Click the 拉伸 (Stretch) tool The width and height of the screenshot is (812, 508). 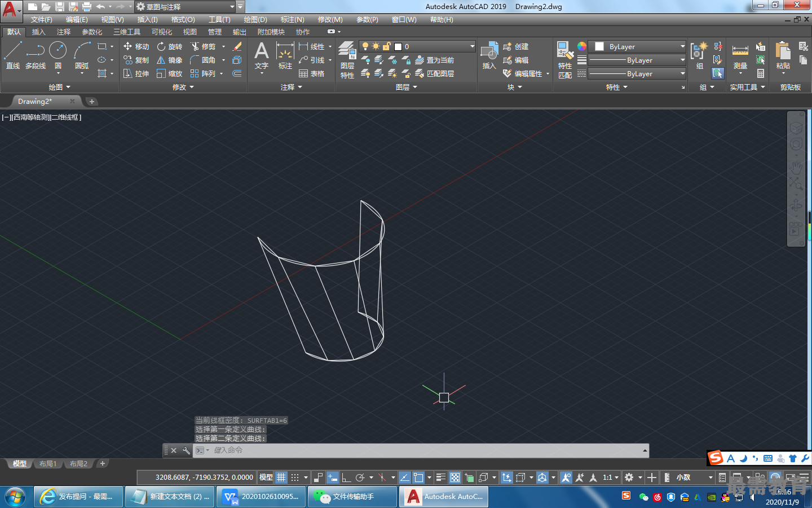coord(136,73)
